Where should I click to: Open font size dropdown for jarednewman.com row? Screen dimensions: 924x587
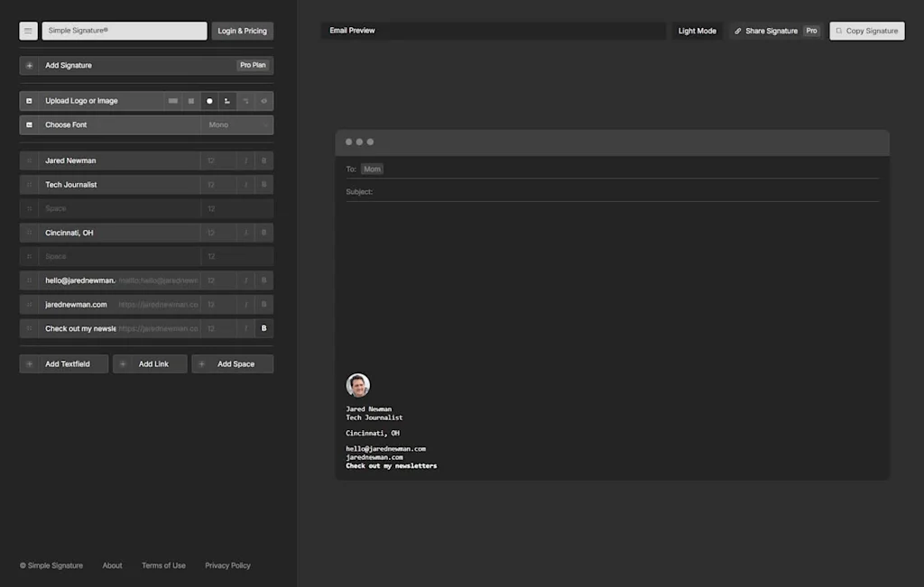click(x=217, y=305)
